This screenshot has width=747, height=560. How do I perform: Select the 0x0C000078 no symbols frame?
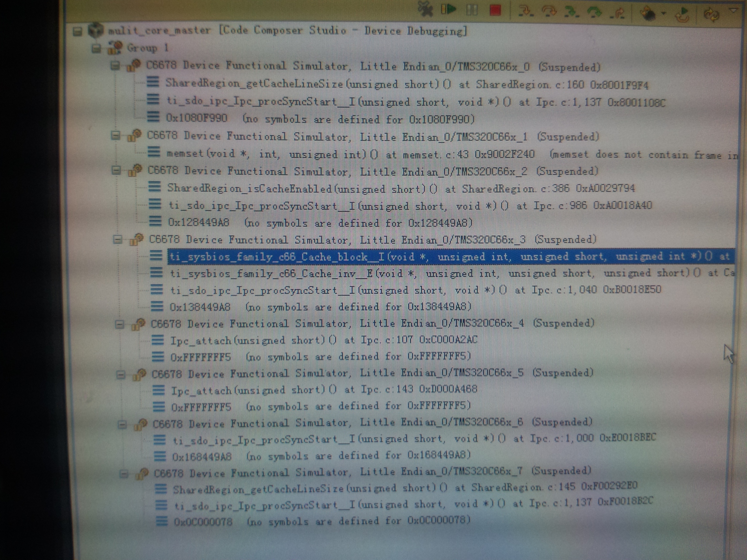pos(321,521)
